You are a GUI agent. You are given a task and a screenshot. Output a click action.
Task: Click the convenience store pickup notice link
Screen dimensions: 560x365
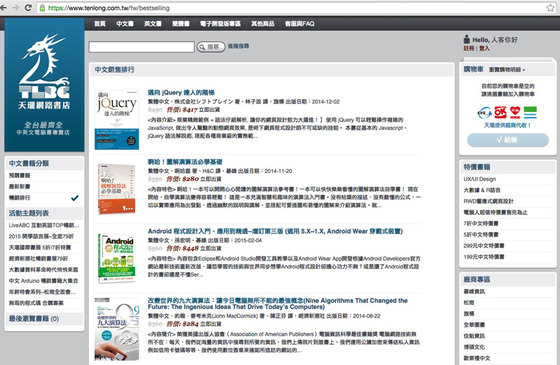click(507, 125)
